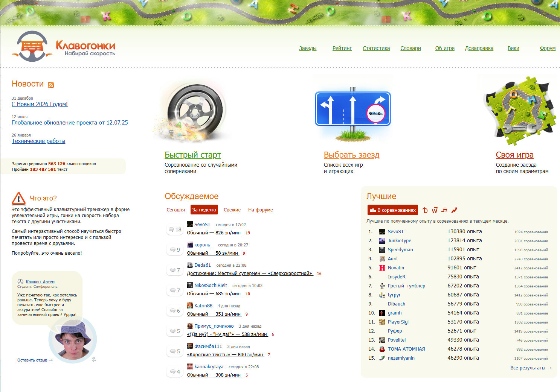Open the Быстрый старт link
The image size is (560, 392).
coord(192,155)
